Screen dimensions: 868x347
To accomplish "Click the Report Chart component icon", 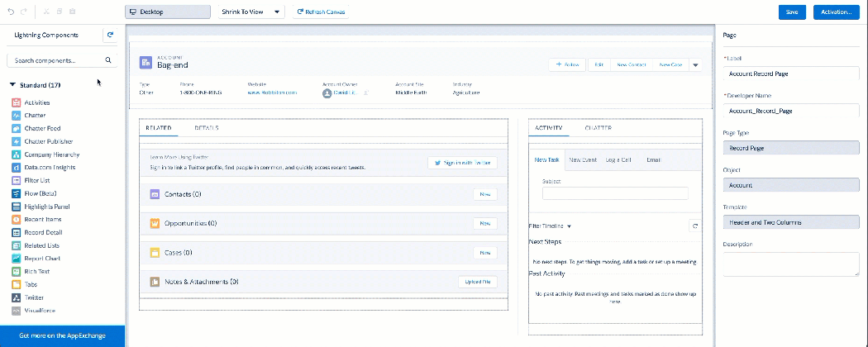I will (x=16, y=259).
